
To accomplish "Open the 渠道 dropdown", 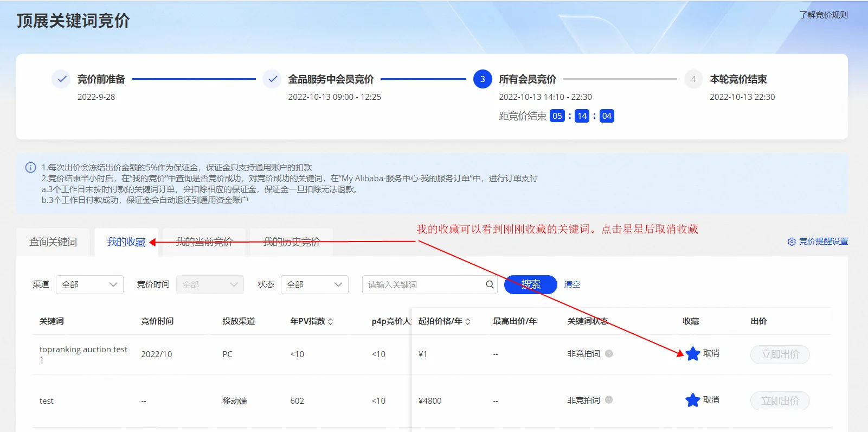I will coord(89,284).
